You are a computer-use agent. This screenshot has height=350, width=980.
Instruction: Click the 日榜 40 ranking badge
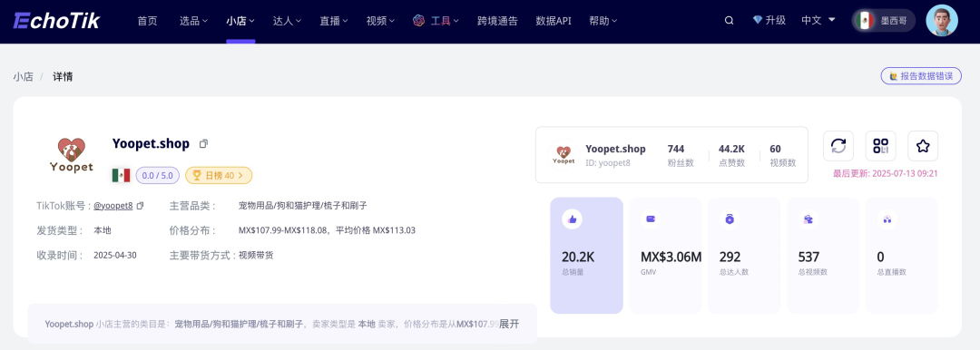point(219,175)
